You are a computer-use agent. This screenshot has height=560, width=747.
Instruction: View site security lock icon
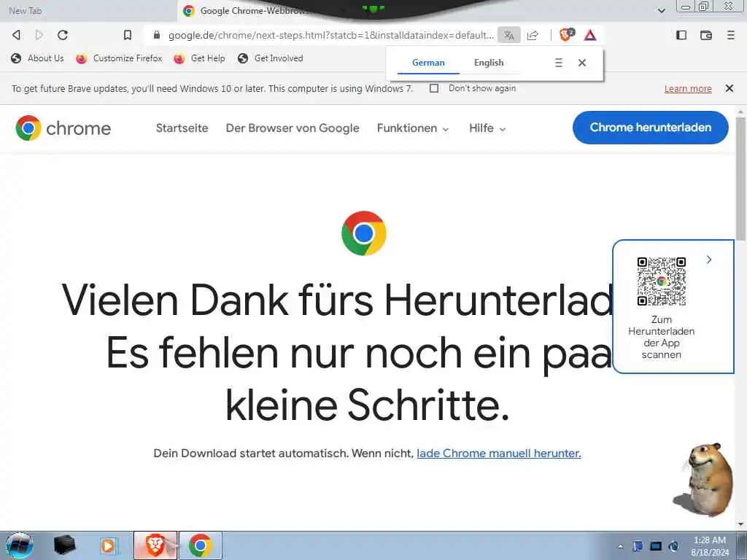coord(157,35)
